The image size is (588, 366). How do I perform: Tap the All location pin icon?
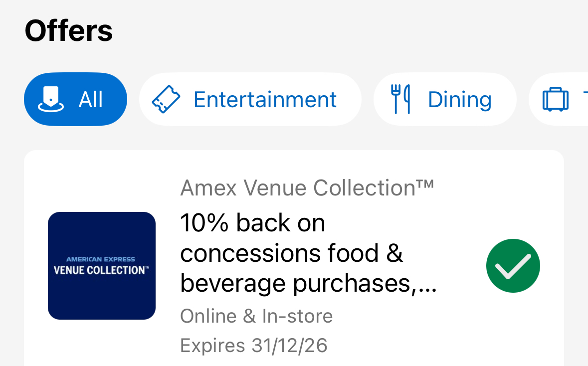51,99
